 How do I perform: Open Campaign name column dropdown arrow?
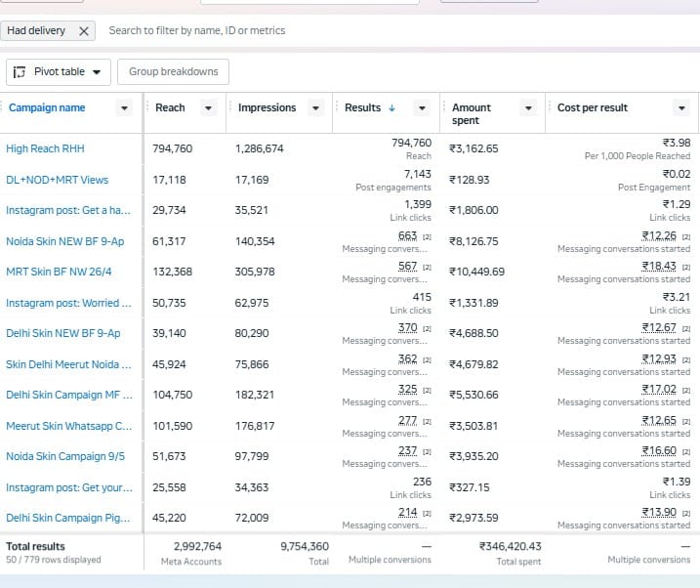(x=124, y=108)
